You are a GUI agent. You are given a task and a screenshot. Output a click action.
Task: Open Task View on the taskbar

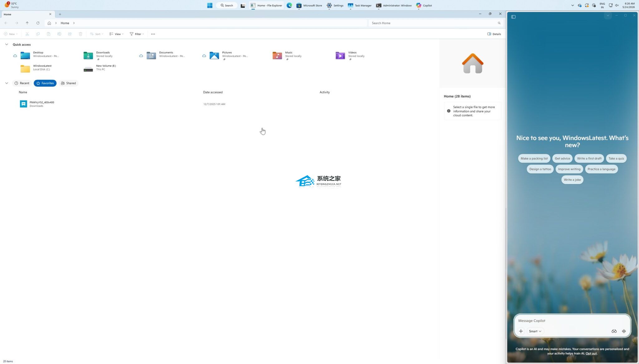(x=243, y=5)
